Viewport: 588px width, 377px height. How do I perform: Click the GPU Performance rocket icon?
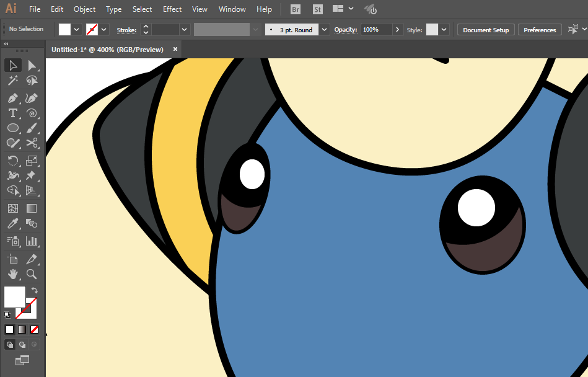pos(371,9)
